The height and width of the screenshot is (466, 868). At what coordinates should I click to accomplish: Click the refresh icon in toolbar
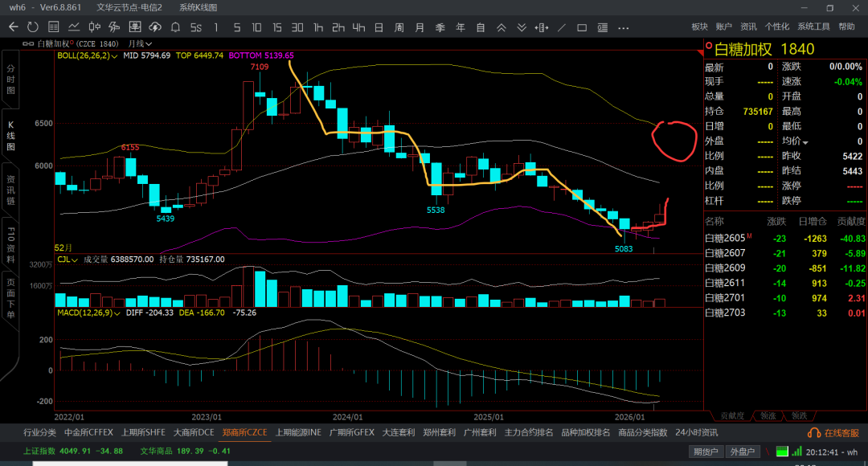(x=33, y=27)
